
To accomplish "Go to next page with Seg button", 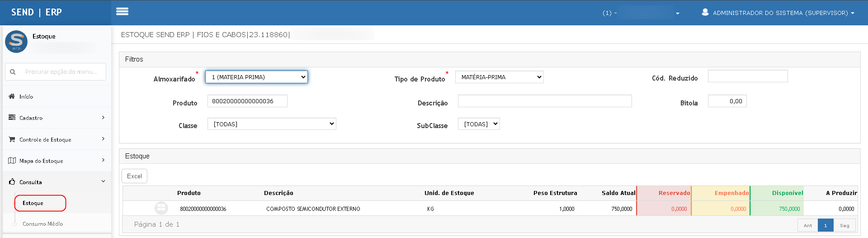I will 844,225.
